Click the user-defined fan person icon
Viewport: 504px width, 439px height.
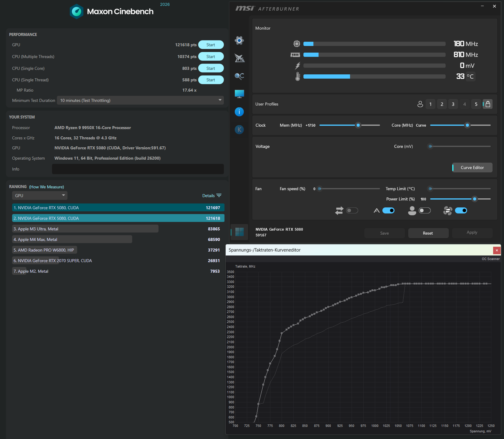pyautogui.click(x=412, y=210)
